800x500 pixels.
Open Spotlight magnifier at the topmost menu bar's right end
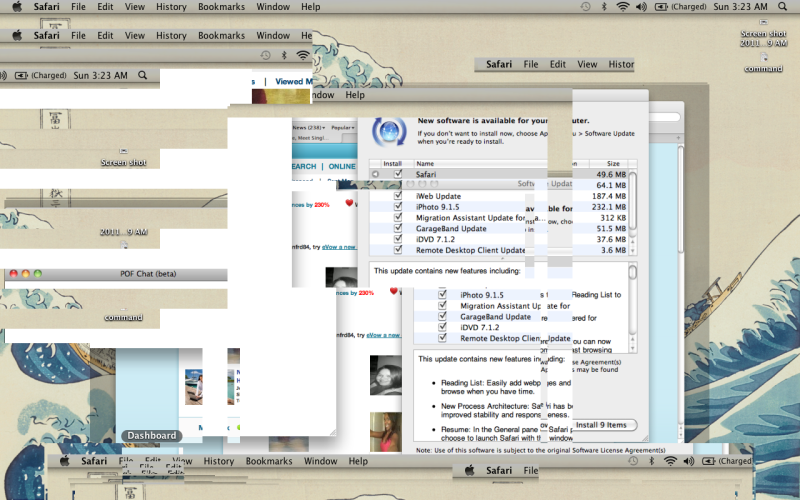pyautogui.click(x=782, y=7)
